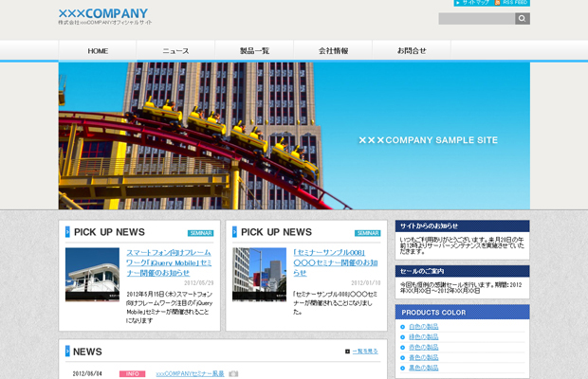Image resolution: width=588 pixels, height=379 pixels.
Task: Click the SEMINAR badge on the right Pick Up News
Action: point(368,233)
